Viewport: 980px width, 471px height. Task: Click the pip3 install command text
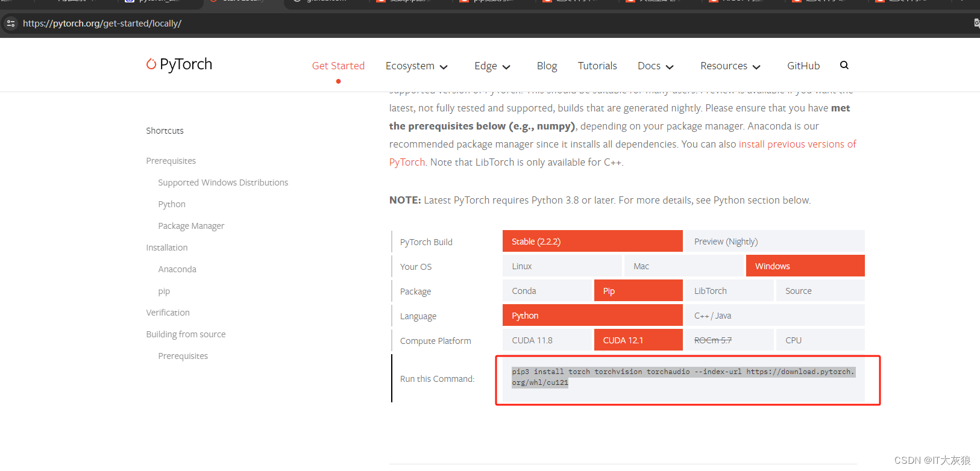683,377
